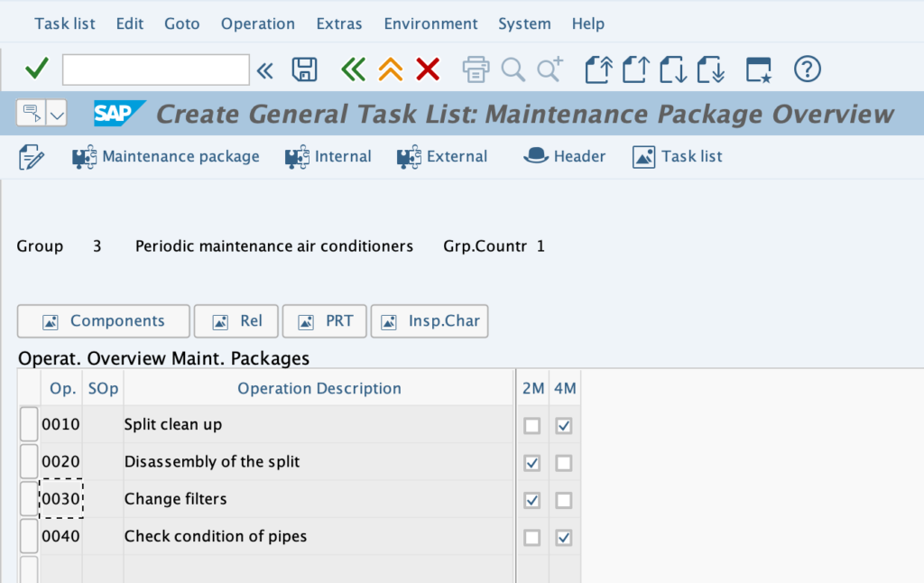924x583 pixels.
Task: Select the row of operation 0010
Action: [29, 424]
